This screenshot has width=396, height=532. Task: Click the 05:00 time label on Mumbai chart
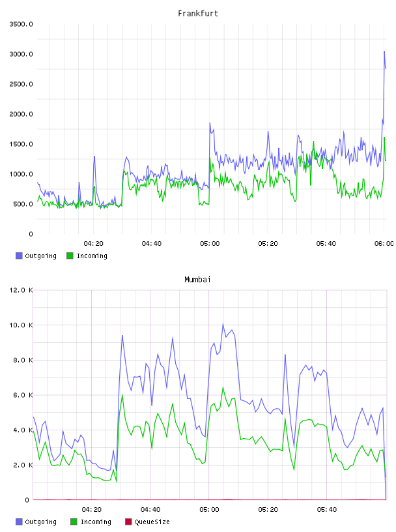pyautogui.click(x=209, y=510)
